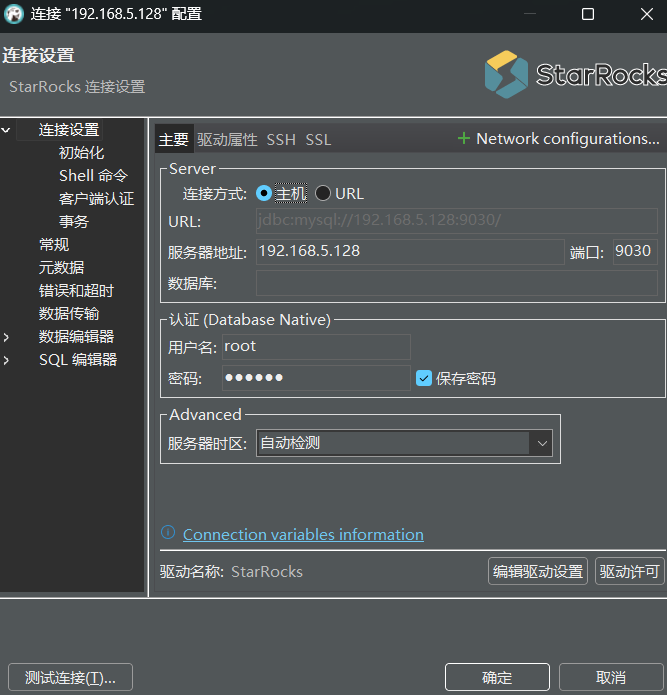Switch to the 主要 tab

(174, 140)
